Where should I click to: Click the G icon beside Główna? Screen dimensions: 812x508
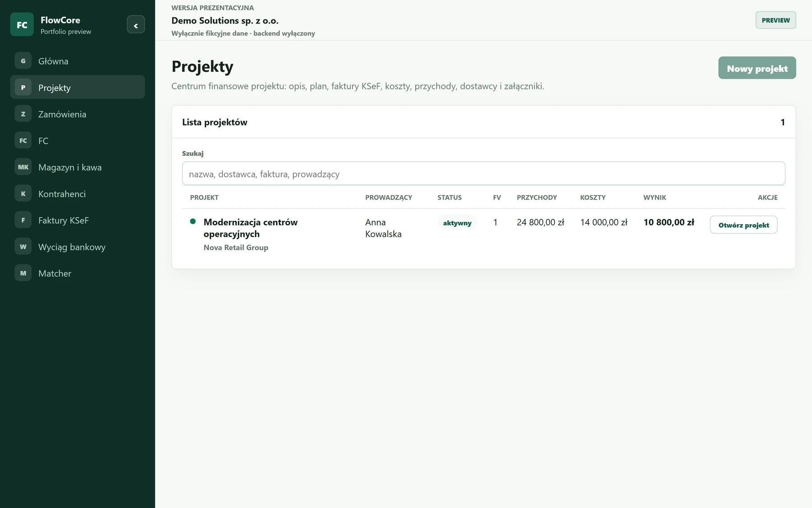tap(23, 61)
